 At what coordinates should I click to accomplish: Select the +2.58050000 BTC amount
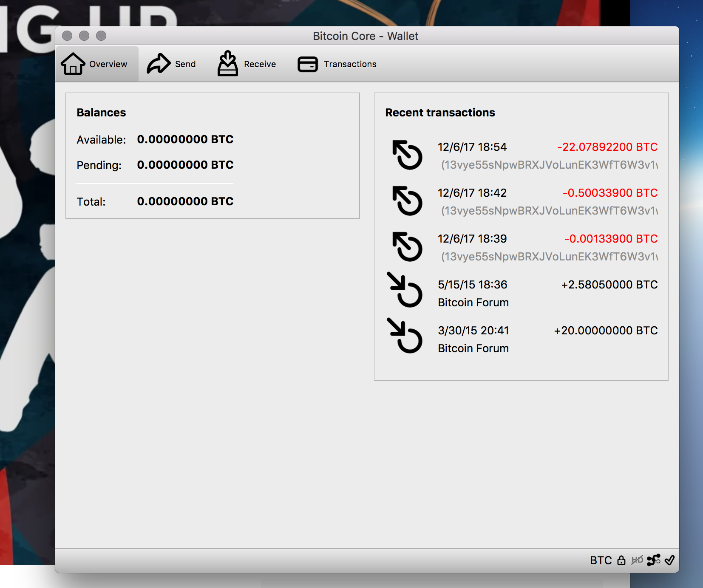coord(609,285)
